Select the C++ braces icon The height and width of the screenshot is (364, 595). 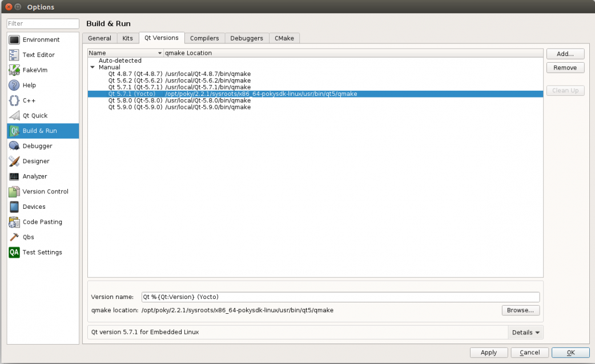click(x=14, y=100)
